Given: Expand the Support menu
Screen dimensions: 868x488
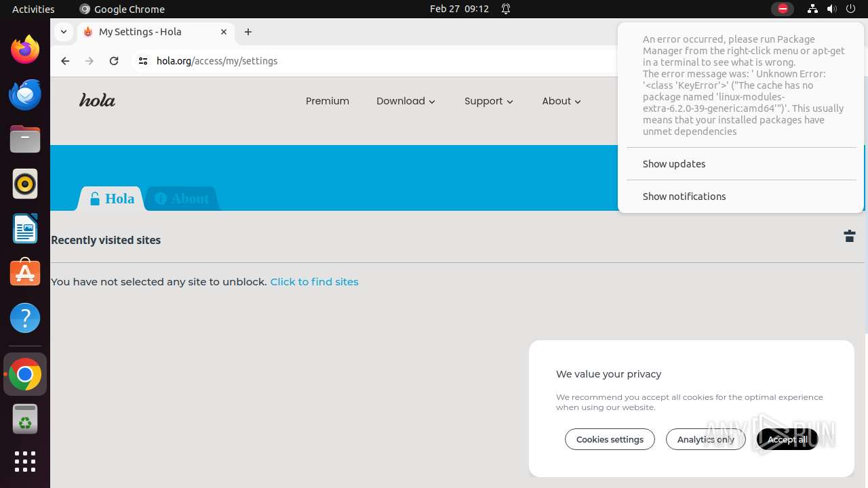Looking at the screenshot, I should pyautogui.click(x=489, y=101).
